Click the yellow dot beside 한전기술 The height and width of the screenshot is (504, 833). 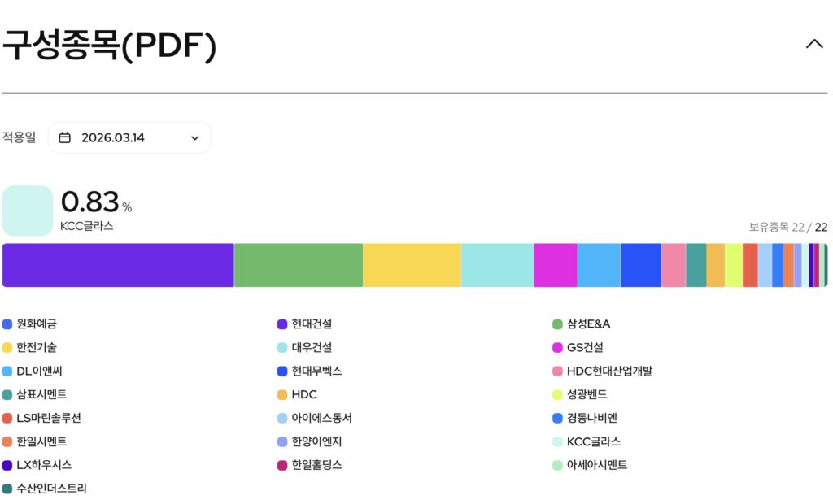click(7, 348)
